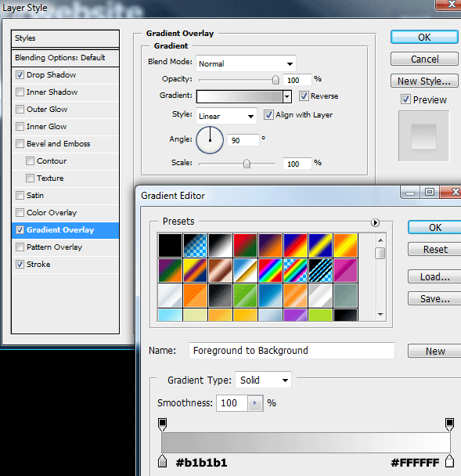
Task: Select the #b1b1b1 color stop
Action: (162, 461)
